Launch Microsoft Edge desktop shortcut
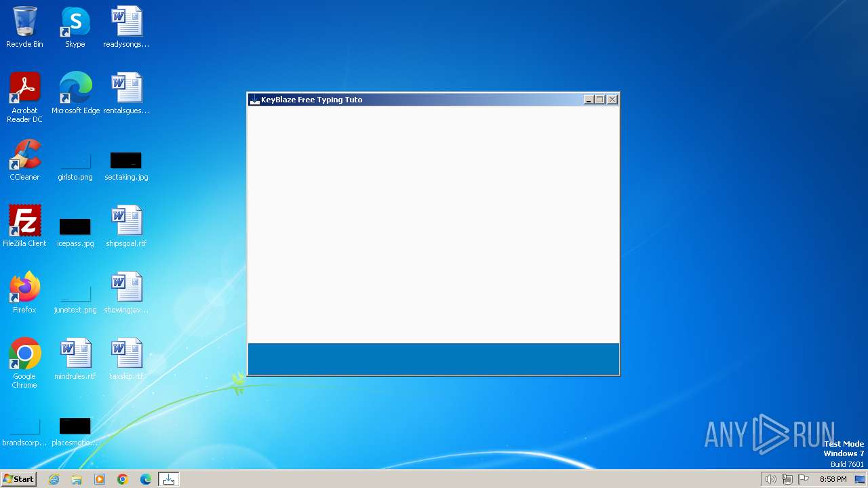Image resolution: width=868 pixels, height=488 pixels. (75, 94)
